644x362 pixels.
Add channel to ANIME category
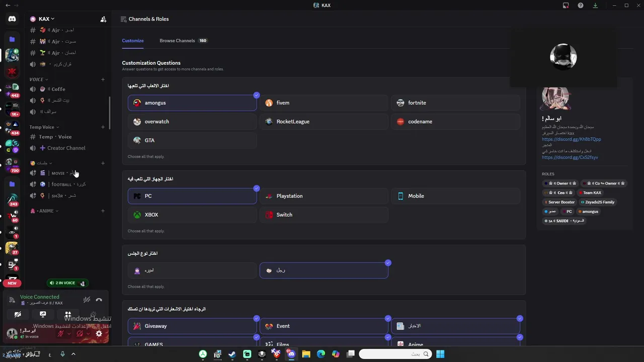[x=103, y=211]
